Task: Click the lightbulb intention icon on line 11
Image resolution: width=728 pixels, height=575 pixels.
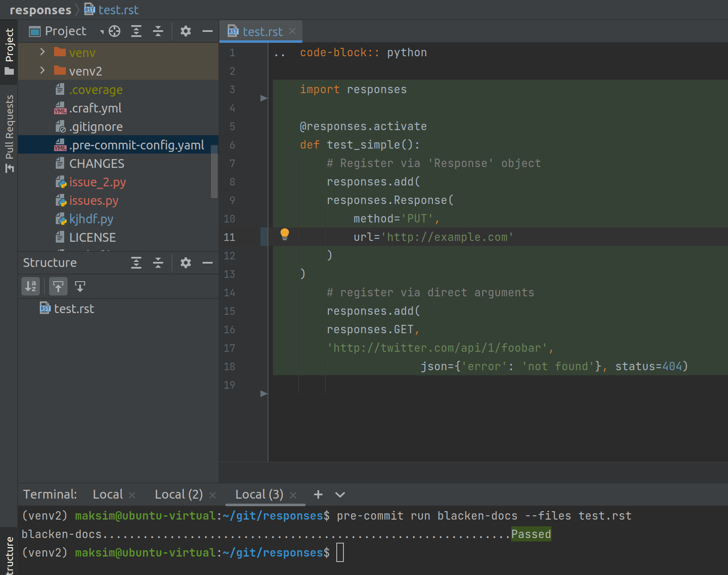Action: [x=285, y=234]
